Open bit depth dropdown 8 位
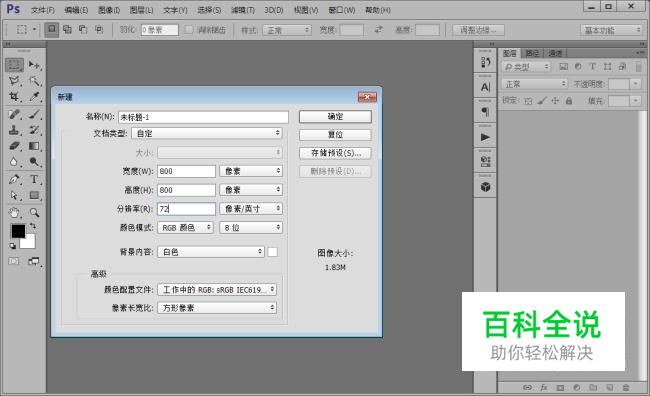 click(251, 228)
